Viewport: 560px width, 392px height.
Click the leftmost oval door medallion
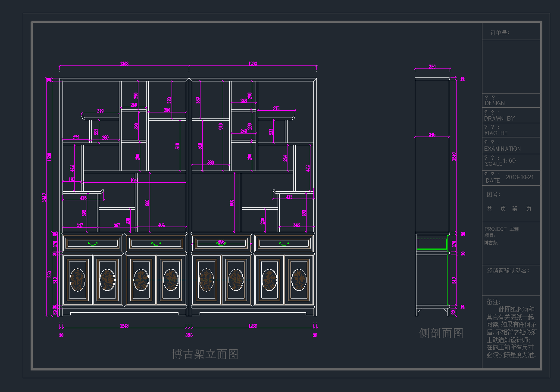(78, 280)
